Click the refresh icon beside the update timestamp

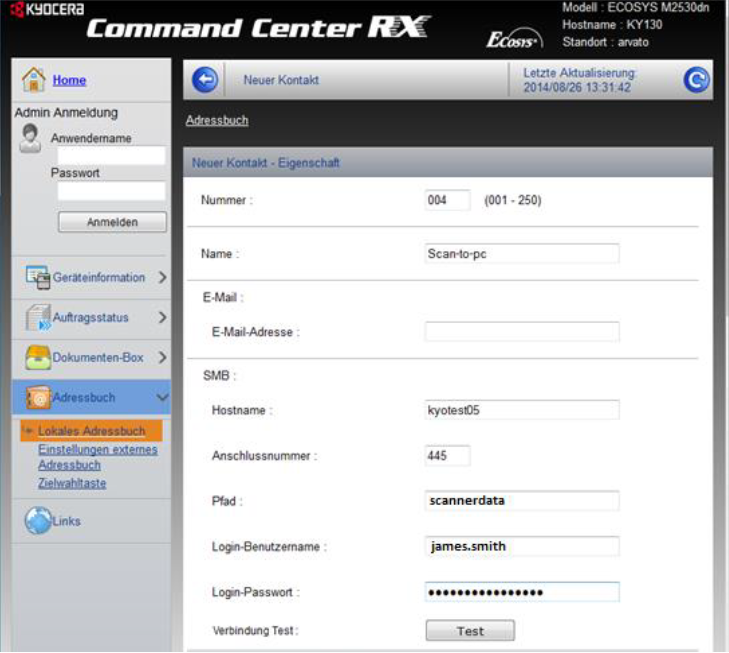tap(696, 80)
